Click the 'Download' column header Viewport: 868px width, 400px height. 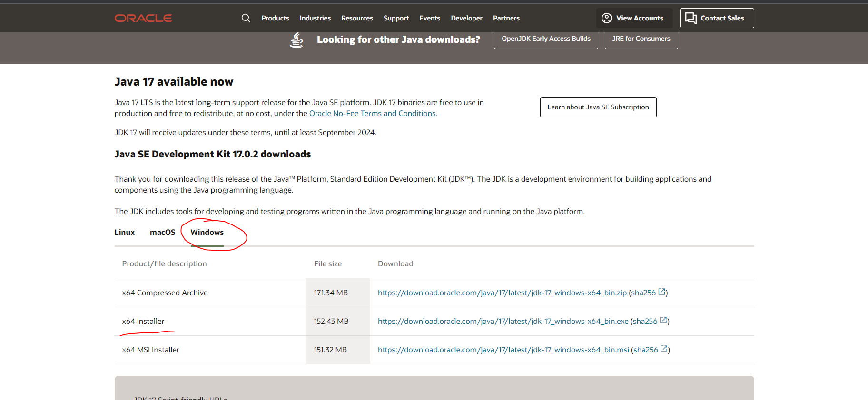[x=395, y=263]
